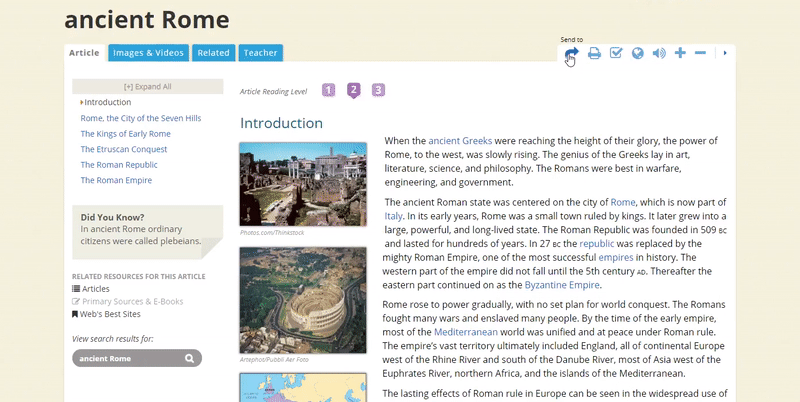Follow the ancient Greeks hyperlink

(460, 140)
